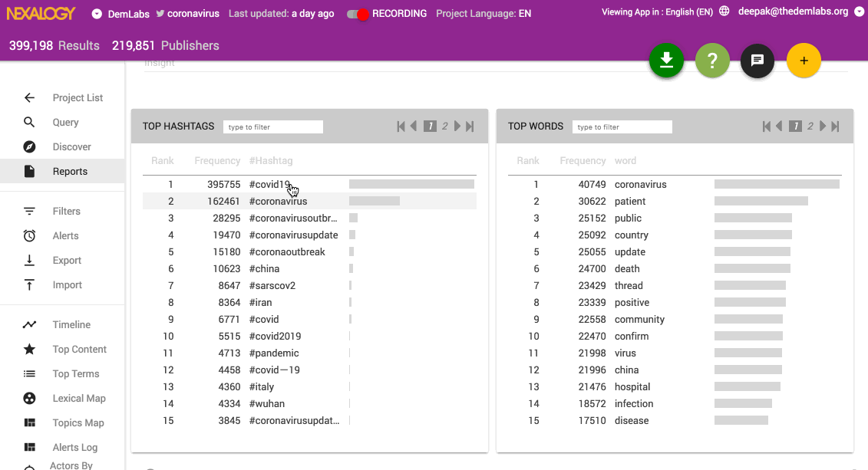The width and height of the screenshot is (868, 470).
Task: Open Topics Map link in sidebar
Action: tap(78, 422)
